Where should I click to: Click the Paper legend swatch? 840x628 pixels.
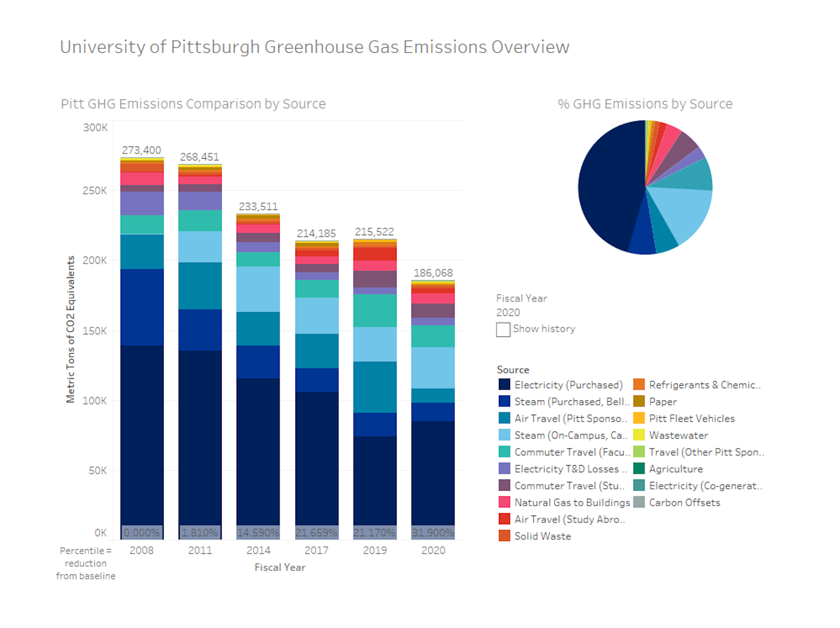639,401
